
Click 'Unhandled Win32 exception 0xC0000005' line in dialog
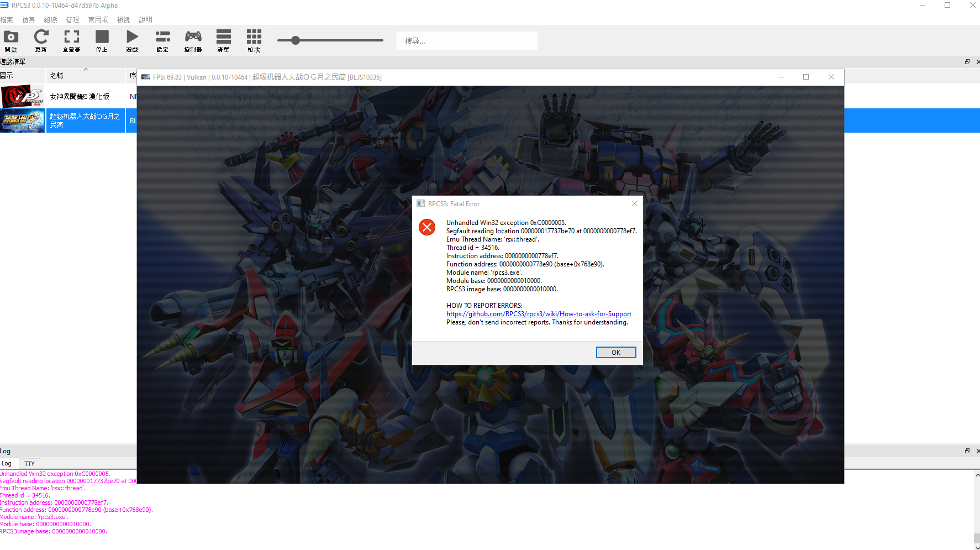tap(507, 223)
